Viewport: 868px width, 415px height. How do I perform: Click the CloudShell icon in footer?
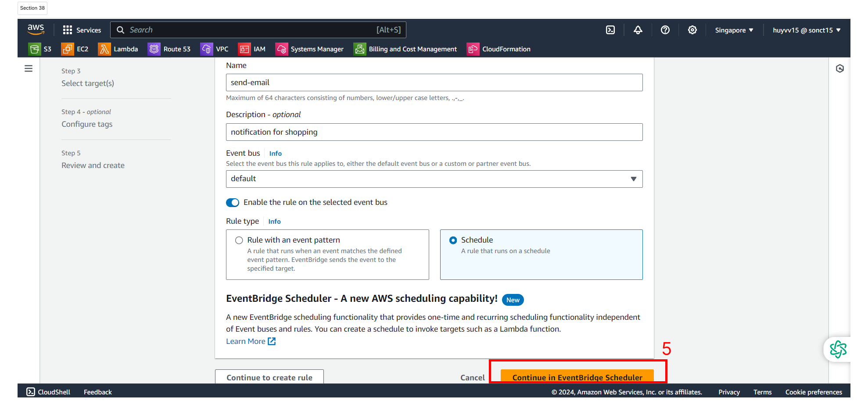(x=30, y=392)
